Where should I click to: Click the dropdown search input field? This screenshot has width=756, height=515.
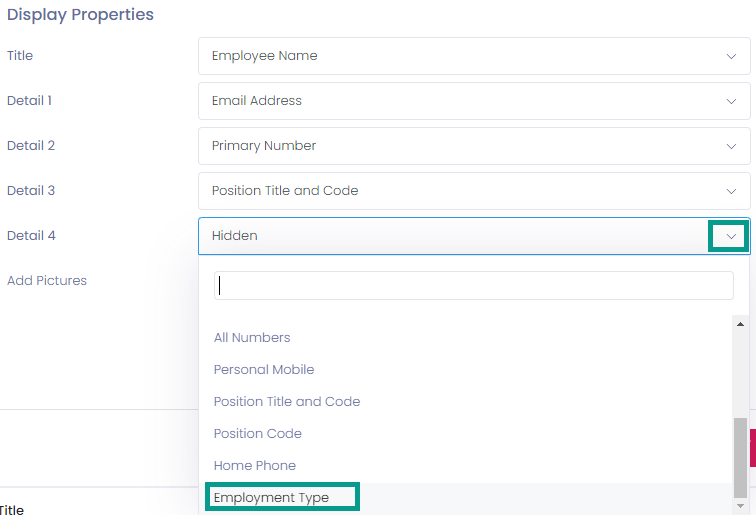click(474, 285)
